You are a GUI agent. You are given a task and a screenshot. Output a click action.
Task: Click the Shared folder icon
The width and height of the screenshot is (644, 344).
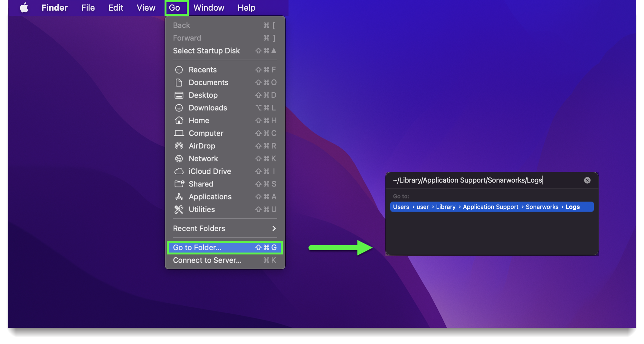(179, 184)
